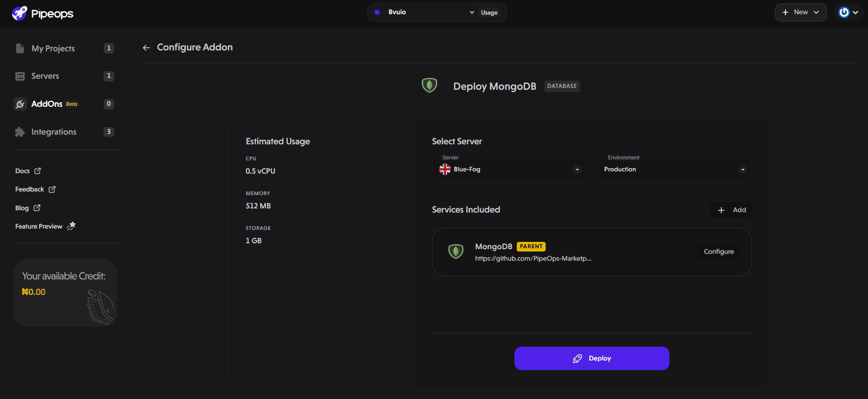Open the Environment dropdown showing Production
Screen dimensions: 868x399
pos(674,169)
